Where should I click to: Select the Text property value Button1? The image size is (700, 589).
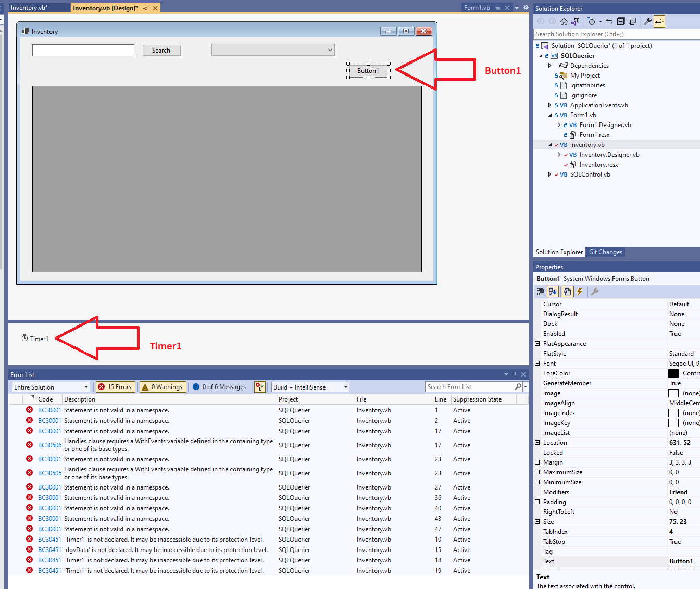click(683, 561)
